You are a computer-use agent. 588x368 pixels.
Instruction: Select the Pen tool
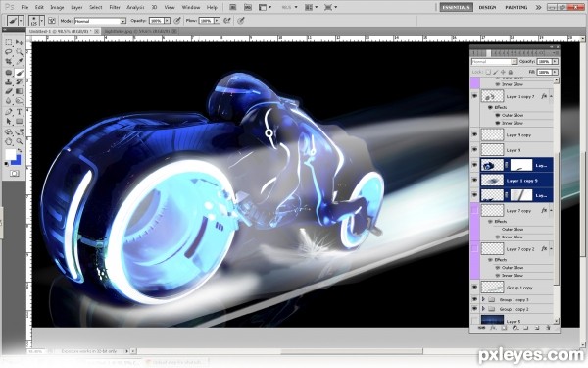point(8,112)
